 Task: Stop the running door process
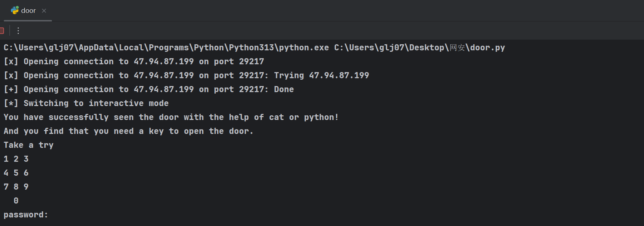pos(2,31)
